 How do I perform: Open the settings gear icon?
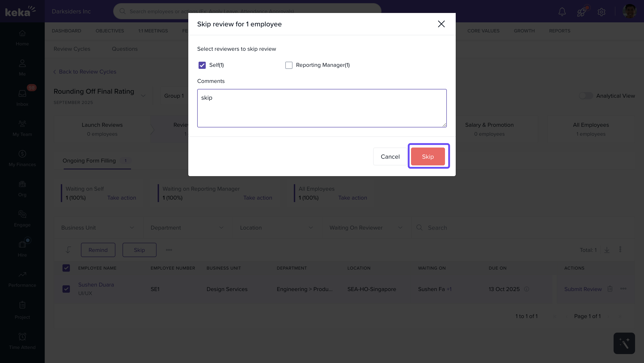[601, 12]
